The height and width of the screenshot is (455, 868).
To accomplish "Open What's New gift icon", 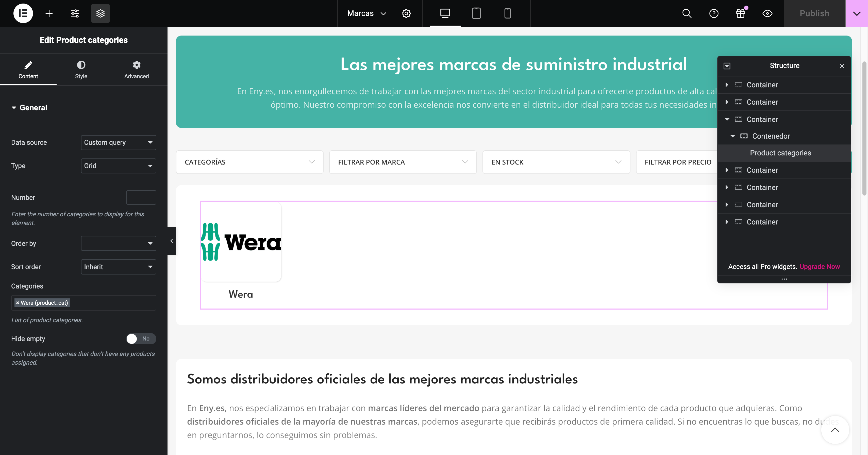I will 741,14.
